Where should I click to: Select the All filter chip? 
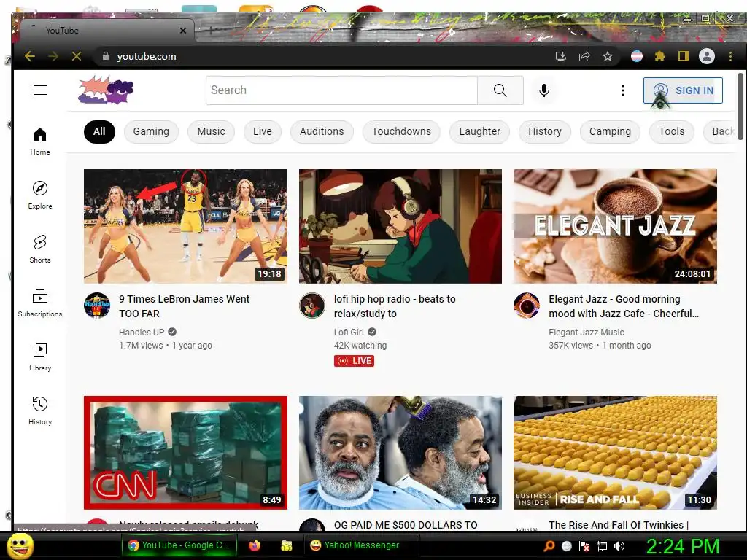[99, 131]
